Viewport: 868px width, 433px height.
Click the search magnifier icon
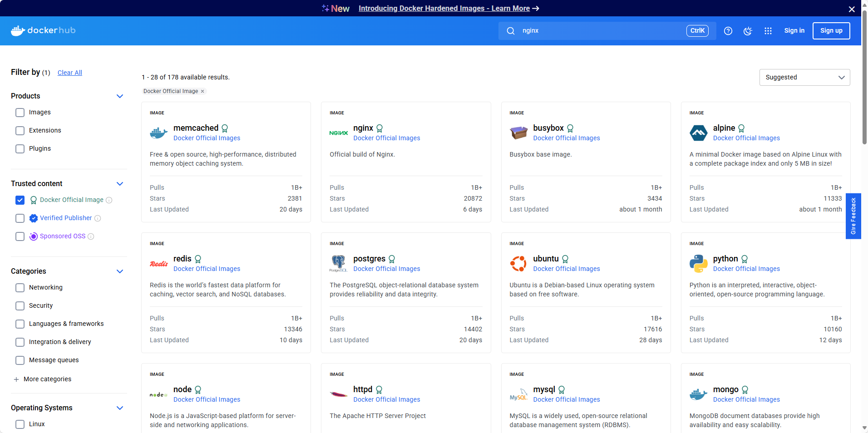(511, 31)
